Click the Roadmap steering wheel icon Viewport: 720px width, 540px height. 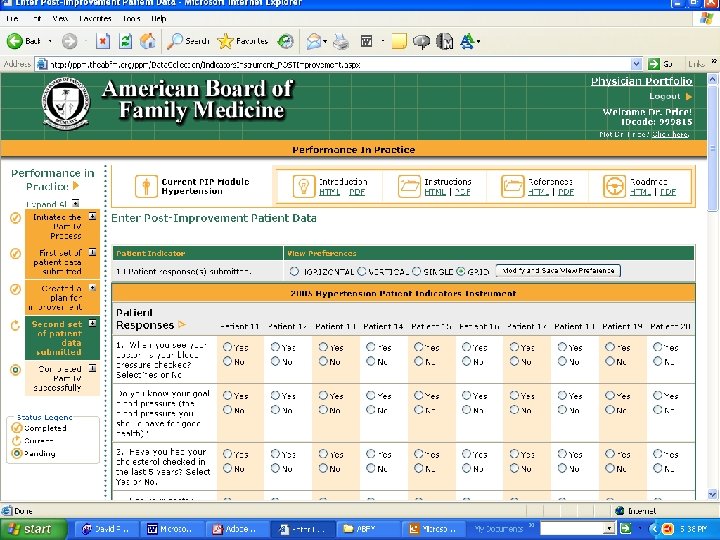point(615,186)
